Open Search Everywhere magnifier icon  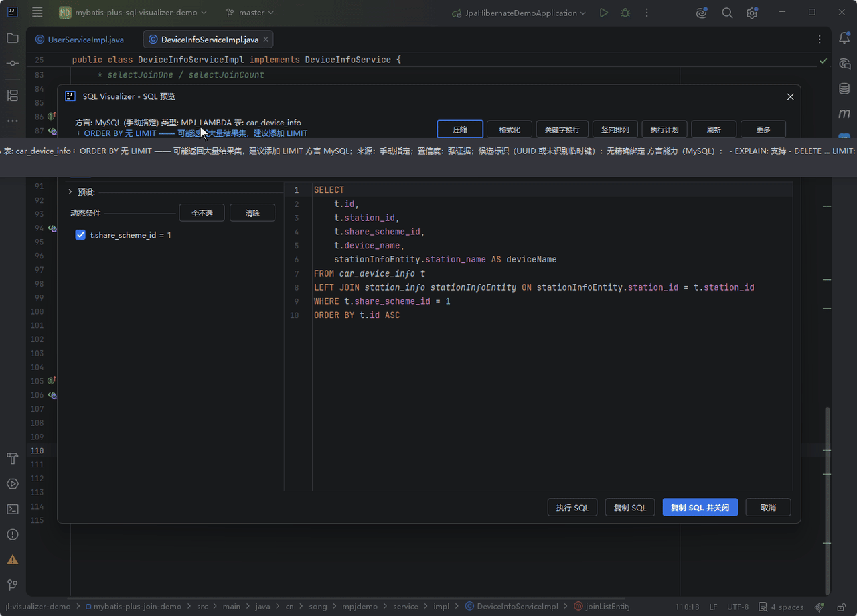point(727,13)
